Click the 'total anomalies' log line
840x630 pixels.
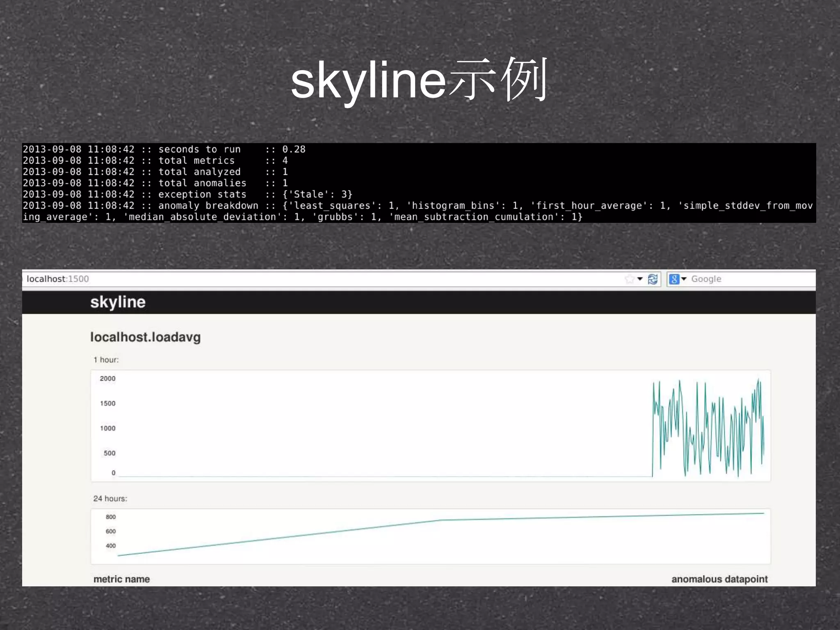(155, 183)
